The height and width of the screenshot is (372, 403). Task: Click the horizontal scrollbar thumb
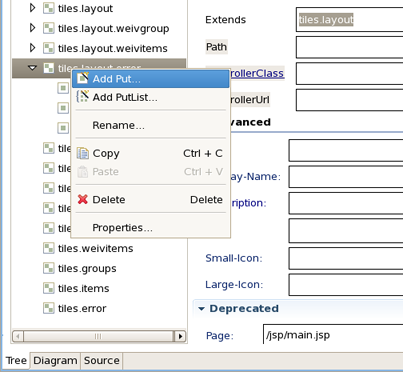(99, 336)
